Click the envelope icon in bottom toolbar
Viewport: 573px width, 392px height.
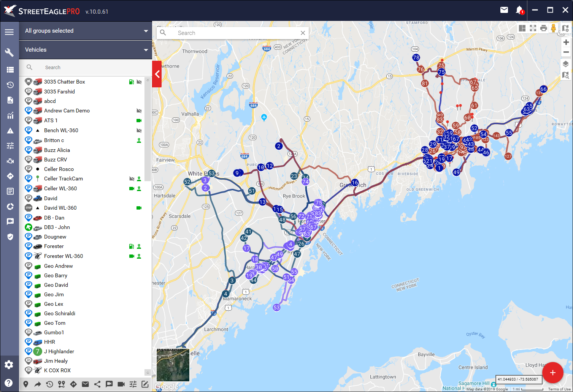(85, 384)
